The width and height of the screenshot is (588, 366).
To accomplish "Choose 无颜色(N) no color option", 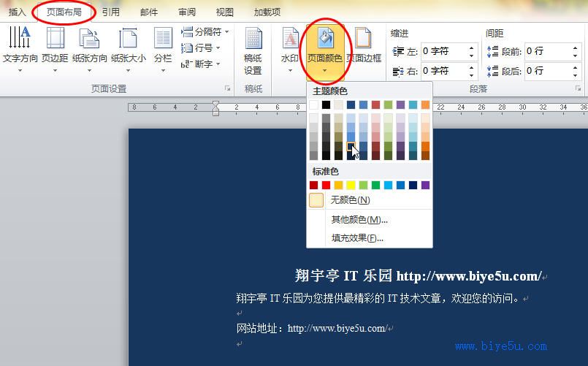I will [x=370, y=200].
